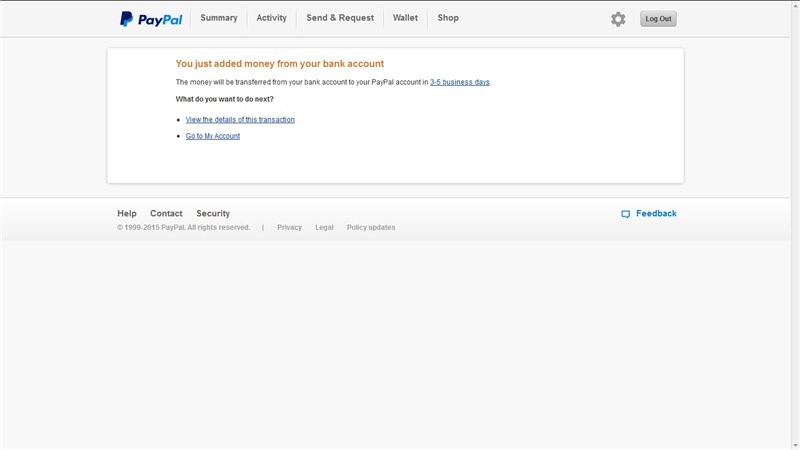The image size is (800, 450).
Task: Click the PayPal logo
Action: (x=150, y=18)
